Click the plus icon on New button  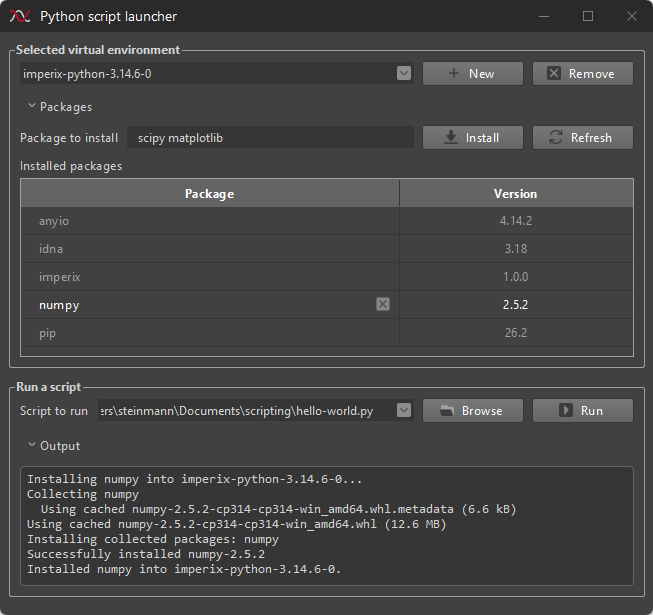[x=454, y=73]
